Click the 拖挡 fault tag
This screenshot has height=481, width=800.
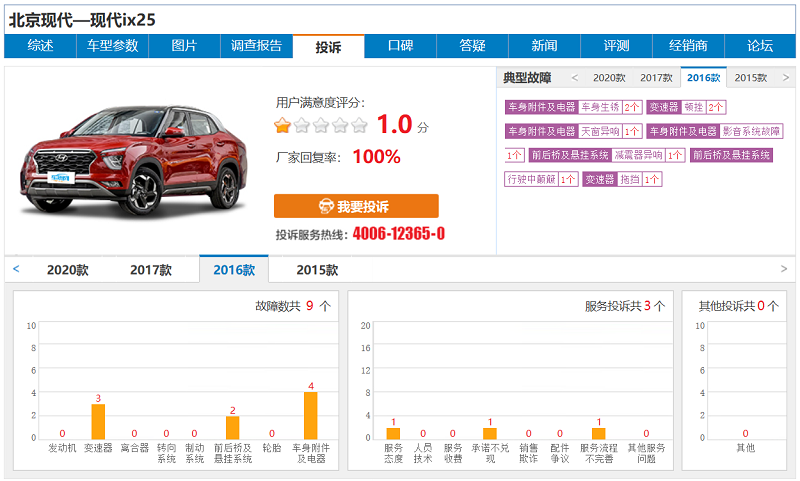(630, 179)
